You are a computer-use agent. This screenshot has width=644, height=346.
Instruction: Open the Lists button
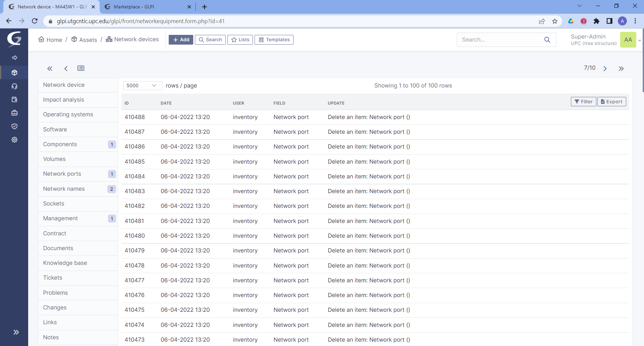click(240, 40)
